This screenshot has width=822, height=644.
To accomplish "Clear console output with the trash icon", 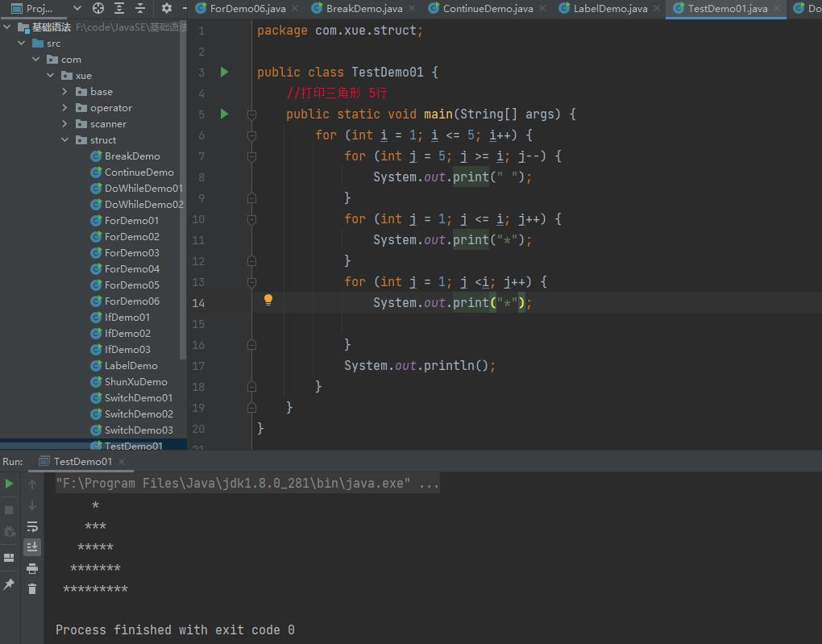I will (32, 589).
